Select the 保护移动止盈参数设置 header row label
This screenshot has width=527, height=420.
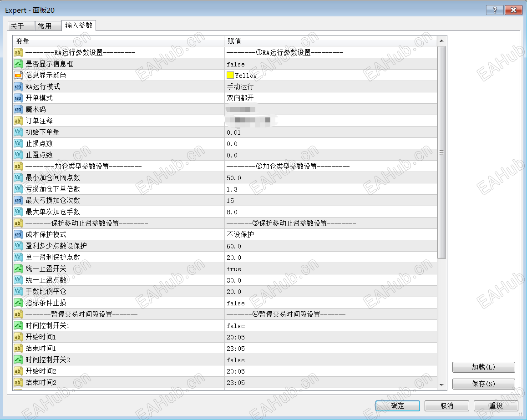tap(87, 223)
